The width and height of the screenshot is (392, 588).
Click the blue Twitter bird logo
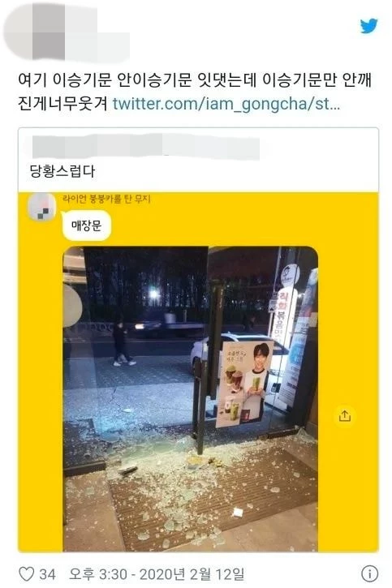[x=368, y=26]
